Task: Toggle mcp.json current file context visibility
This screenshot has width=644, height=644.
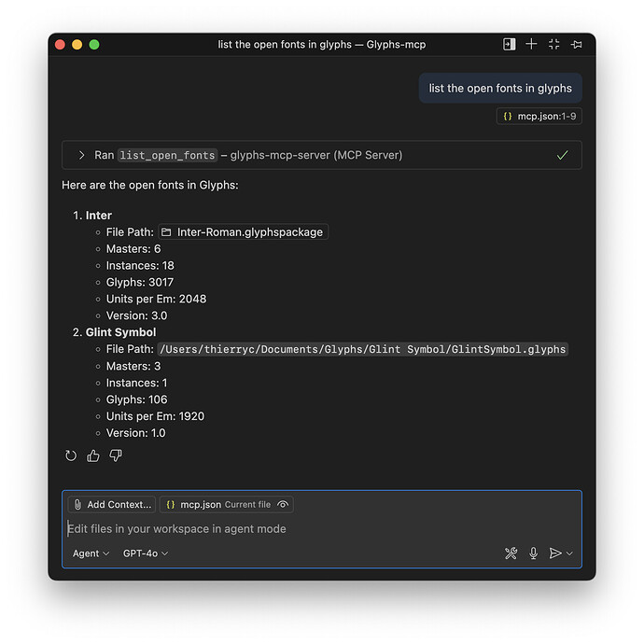Action: point(283,505)
